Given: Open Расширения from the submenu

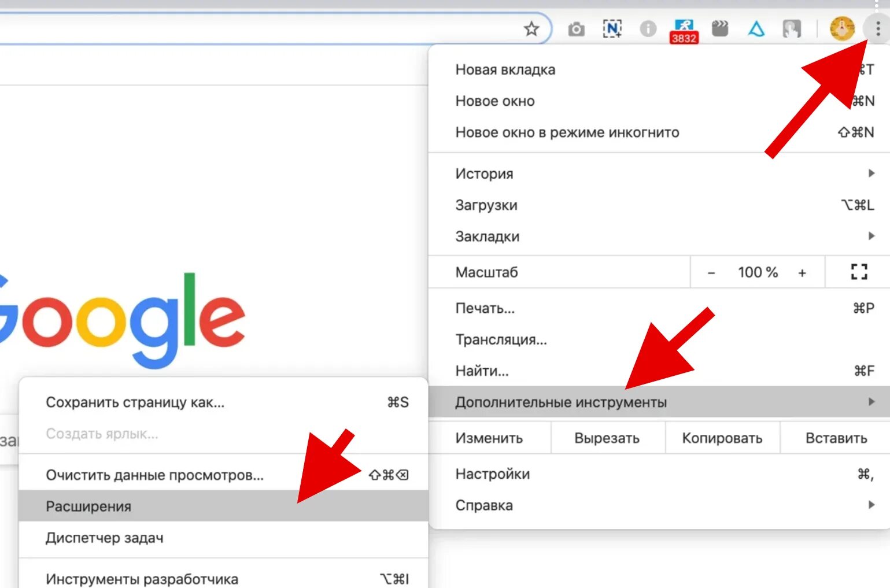Looking at the screenshot, I should [x=223, y=506].
